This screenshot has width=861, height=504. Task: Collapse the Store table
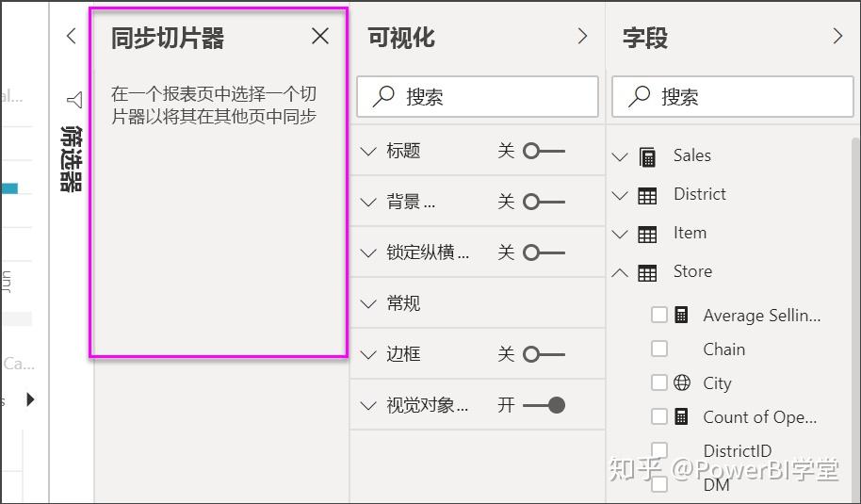620,272
